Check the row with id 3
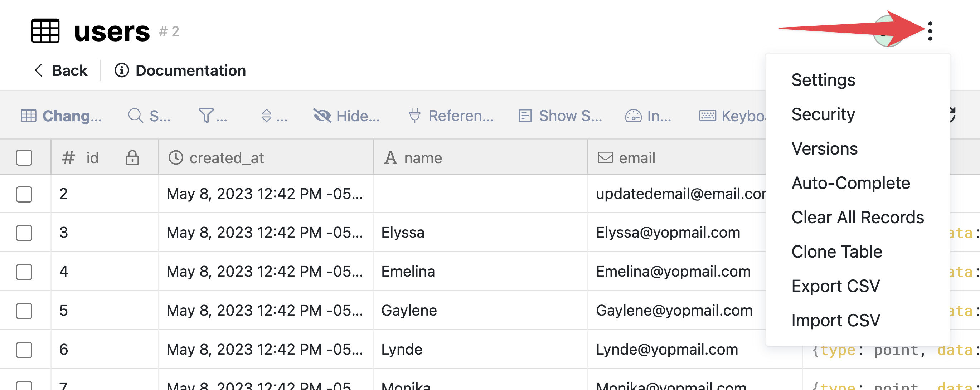Image resolution: width=980 pixels, height=390 pixels. (24, 233)
